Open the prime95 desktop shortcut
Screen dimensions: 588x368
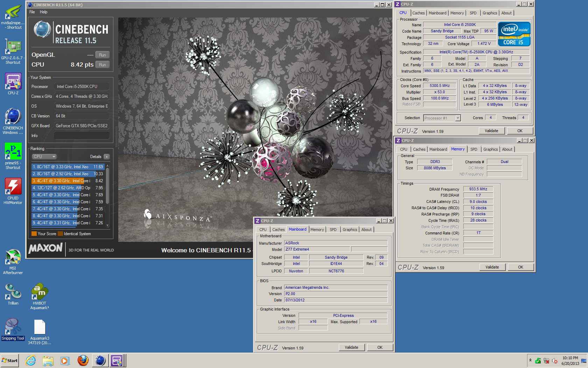point(13,156)
